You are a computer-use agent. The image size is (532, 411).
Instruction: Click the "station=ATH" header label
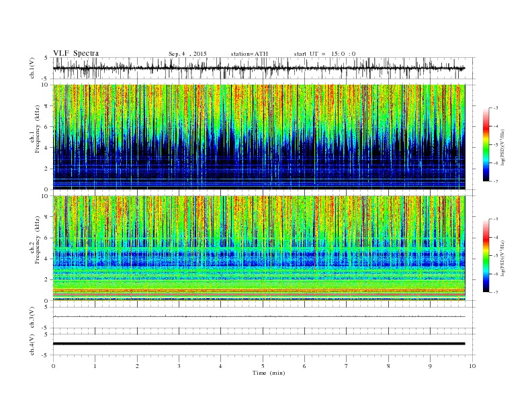pos(249,54)
